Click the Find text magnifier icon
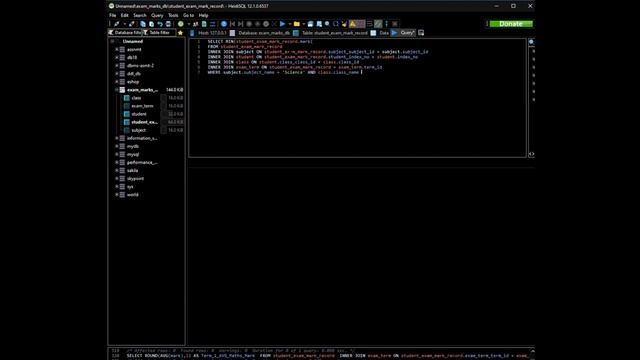 (327, 24)
